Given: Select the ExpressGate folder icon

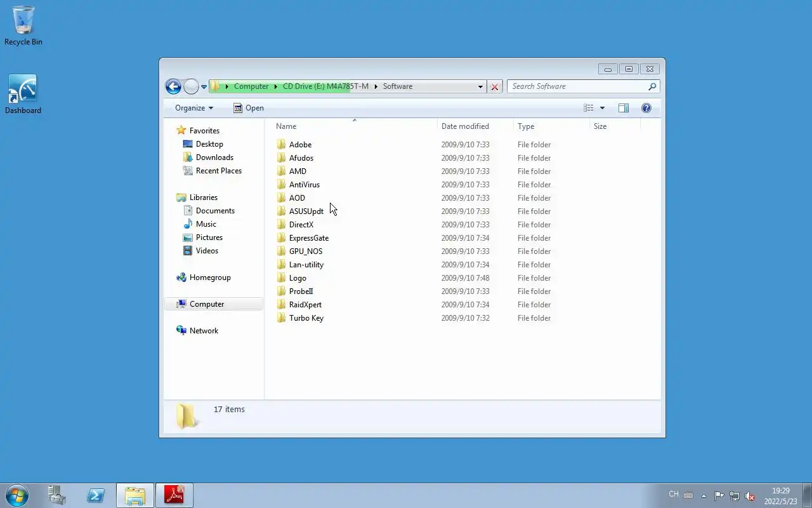Looking at the screenshot, I should coord(282,238).
